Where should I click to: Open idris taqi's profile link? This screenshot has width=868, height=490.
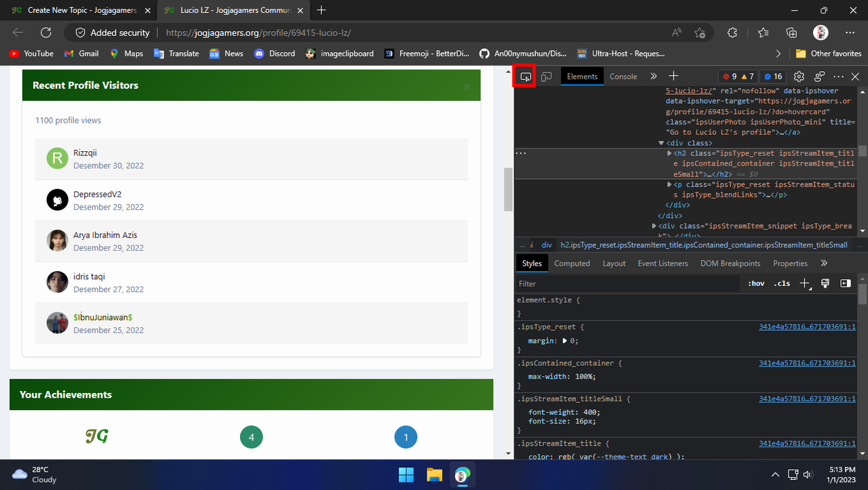click(89, 277)
